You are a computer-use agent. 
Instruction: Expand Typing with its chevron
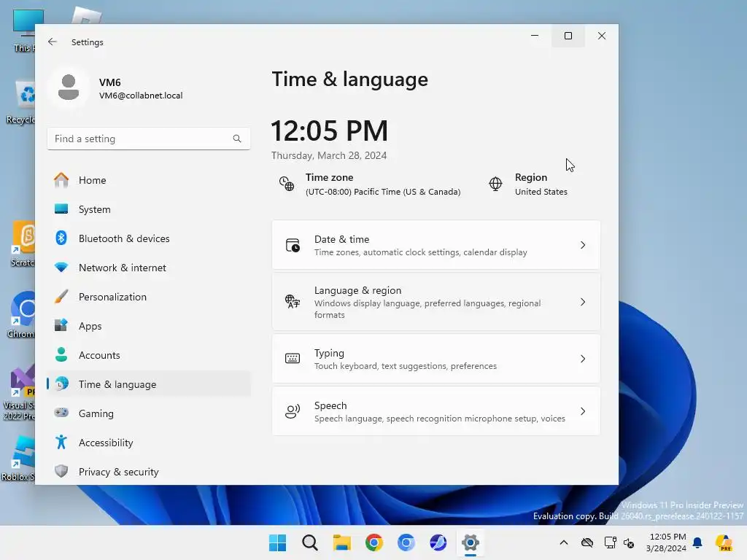pyautogui.click(x=583, y=359)
